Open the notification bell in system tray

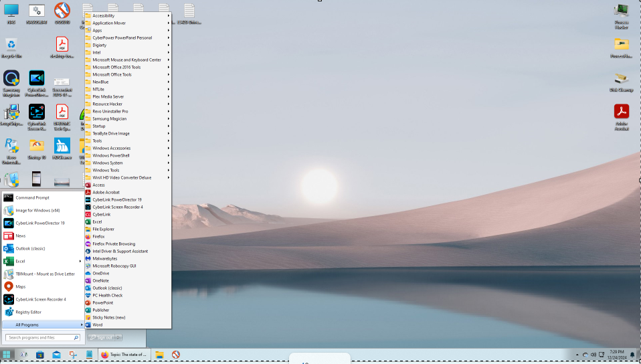click(x=632, y=355)
